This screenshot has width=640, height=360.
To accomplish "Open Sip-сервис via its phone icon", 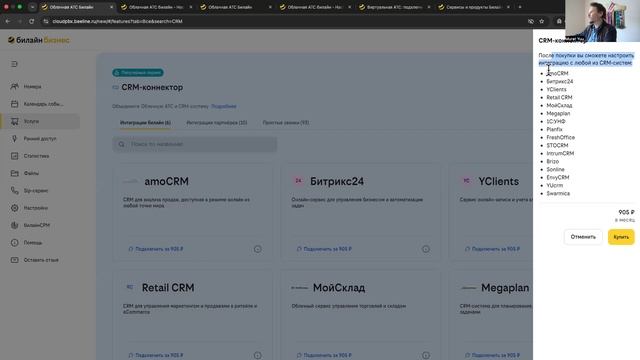I will 14,191.
